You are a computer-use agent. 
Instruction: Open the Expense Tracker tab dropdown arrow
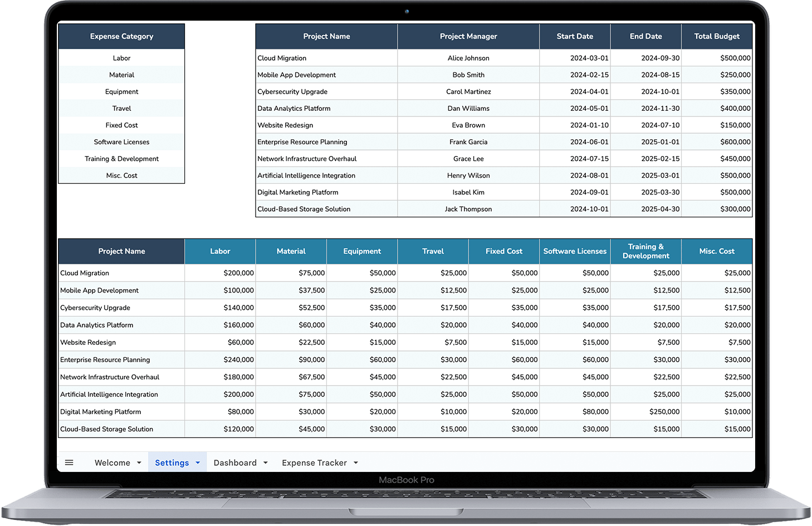click(356, 462)
